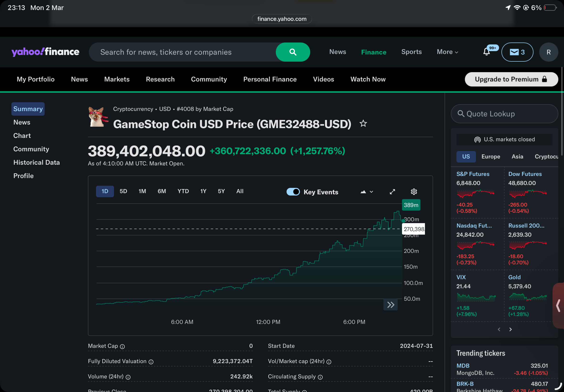Open the chart type dropdown

pos(367,192)
